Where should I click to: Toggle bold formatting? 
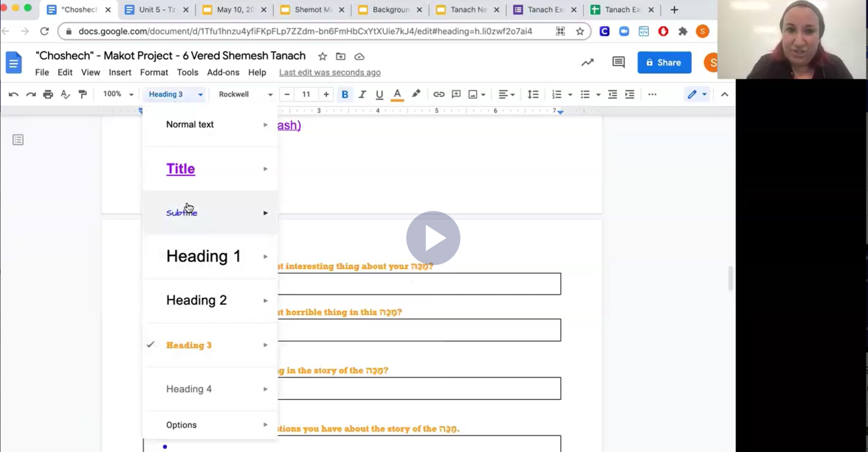(x=345, y=94)
